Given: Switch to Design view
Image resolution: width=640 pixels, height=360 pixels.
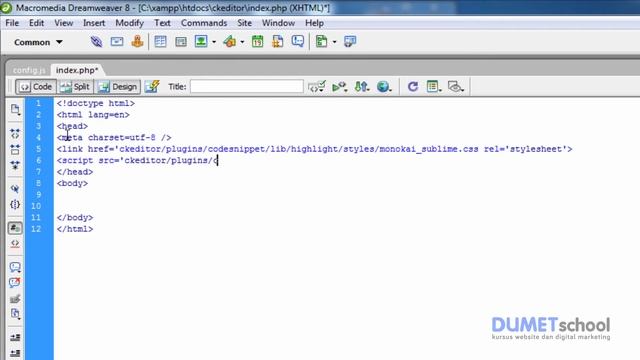Looking at the screenshot, I should tap(118, 87).
